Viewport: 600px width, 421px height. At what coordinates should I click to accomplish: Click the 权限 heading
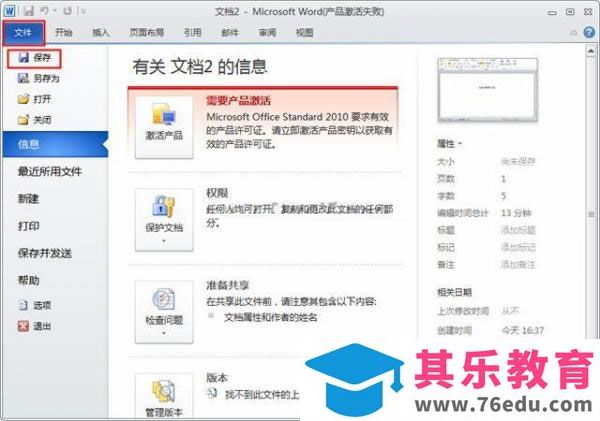(217, 193)
